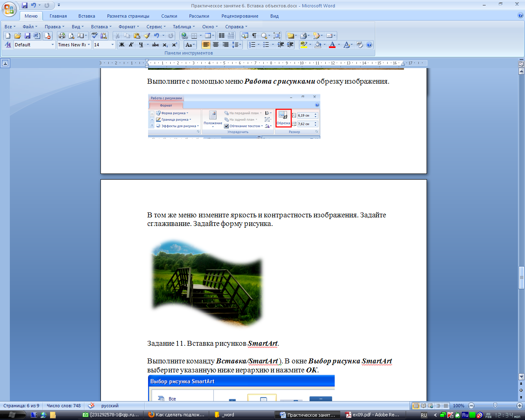Click the ABC spelling check icon
This screenshot has width=525, height=420.
(x=94, y=36)
